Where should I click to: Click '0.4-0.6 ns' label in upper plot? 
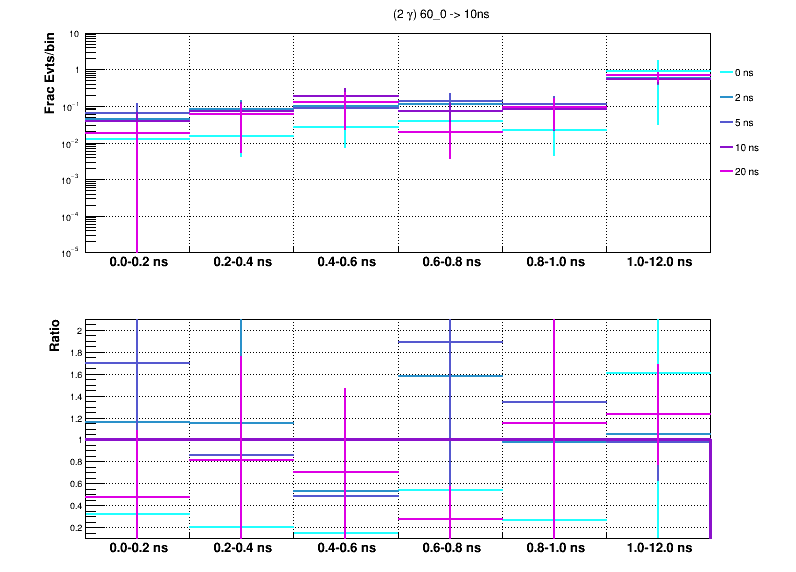pyautogui.click(x=345, y=264)
